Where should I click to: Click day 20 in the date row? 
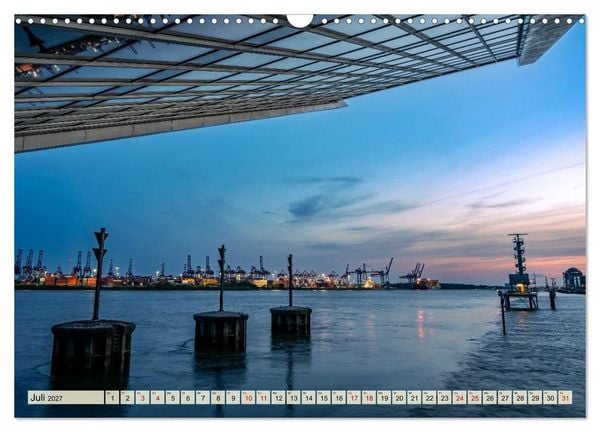(399, 397)
